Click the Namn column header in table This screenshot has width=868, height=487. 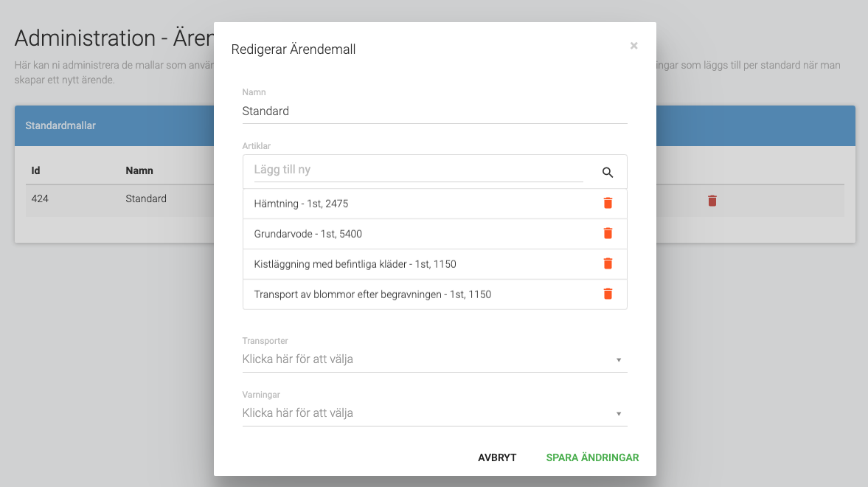tap(139, 170)
